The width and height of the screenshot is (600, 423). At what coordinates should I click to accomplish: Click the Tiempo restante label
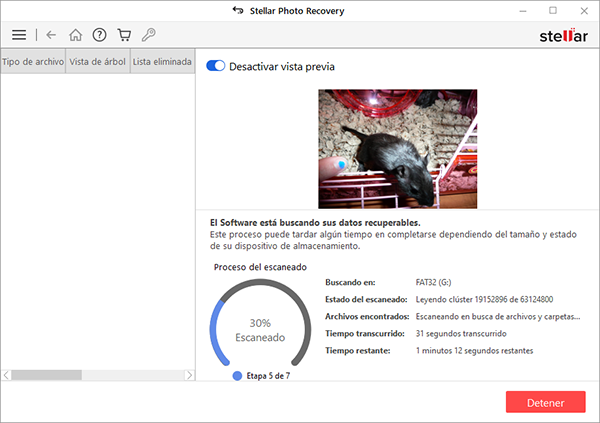[358, 351]
